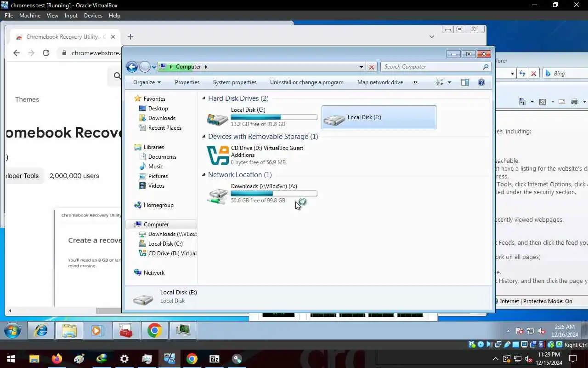Screen dimensions: 588x368
Task: Select Downloads (\\VBoxSvr) (A:) network drive
Action: pos(262,193)
